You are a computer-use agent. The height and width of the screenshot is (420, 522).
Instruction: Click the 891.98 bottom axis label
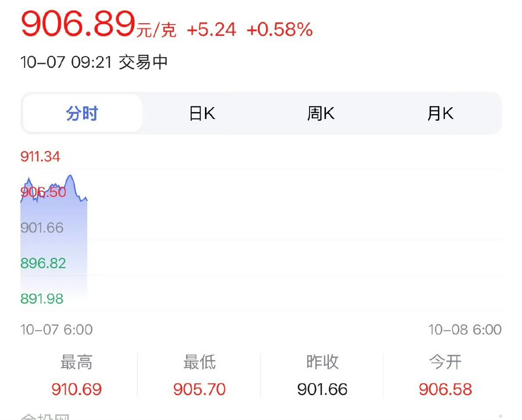pyautogui.click(x=42, y=299)
